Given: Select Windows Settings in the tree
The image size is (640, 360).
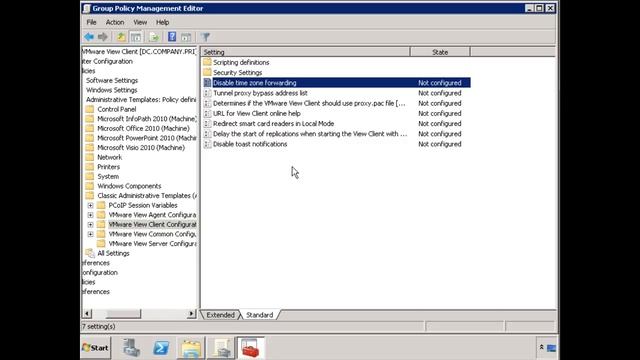Looking at the screenshot, I should coord(111,90).
